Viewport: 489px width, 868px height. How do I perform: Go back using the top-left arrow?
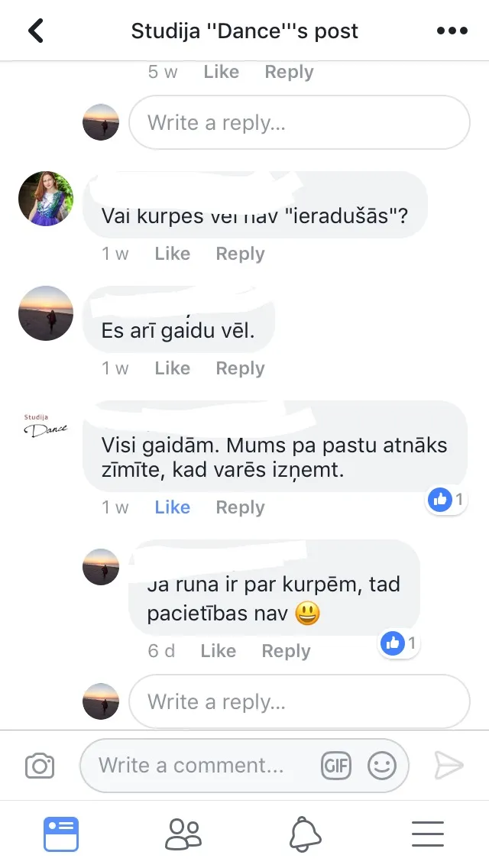(x=36, y=31)
